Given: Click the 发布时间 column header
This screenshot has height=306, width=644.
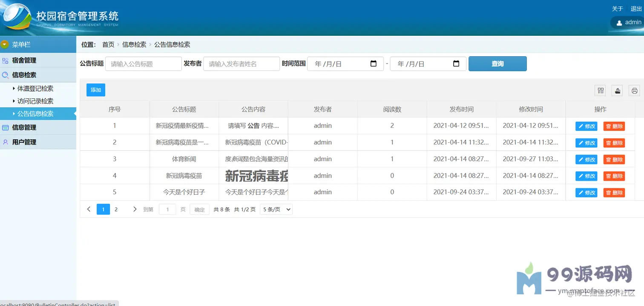Looking at the screenshot, I should coord(462,109).
